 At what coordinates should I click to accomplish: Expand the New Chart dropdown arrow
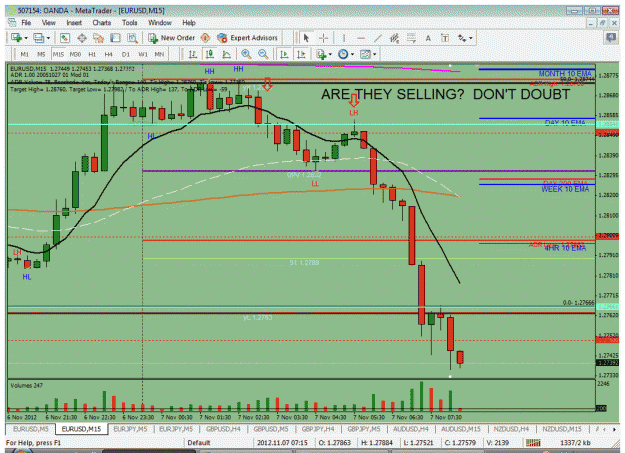26,38
